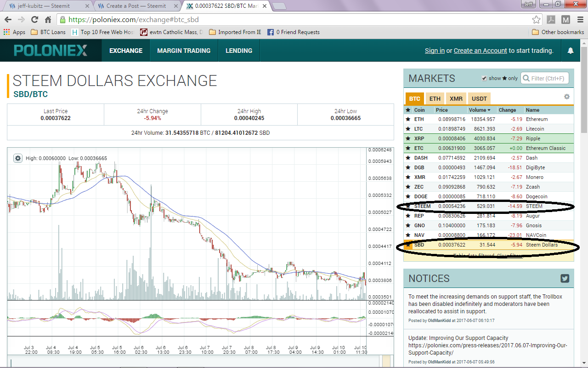Click 24hr Low value 0.00036665
Image resolution: width=588 pixels, height=368 pixels.
pyautogui.click(x=345, y=118)
